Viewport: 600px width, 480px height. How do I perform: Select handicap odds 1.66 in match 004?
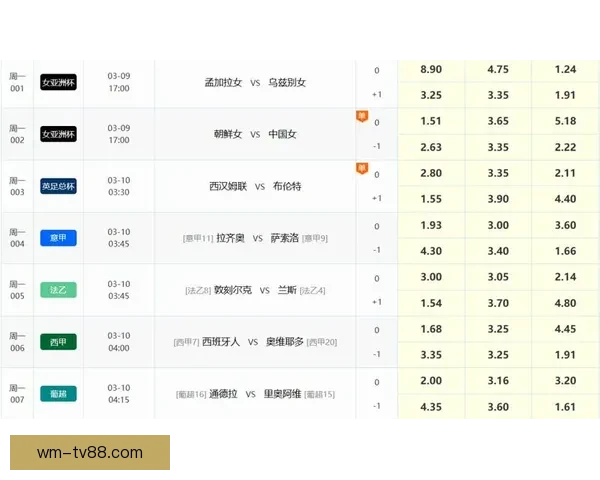[x=566, y=251]
